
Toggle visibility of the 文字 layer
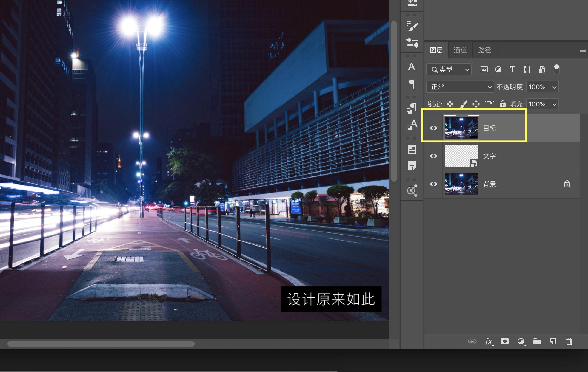click(433, 156)
